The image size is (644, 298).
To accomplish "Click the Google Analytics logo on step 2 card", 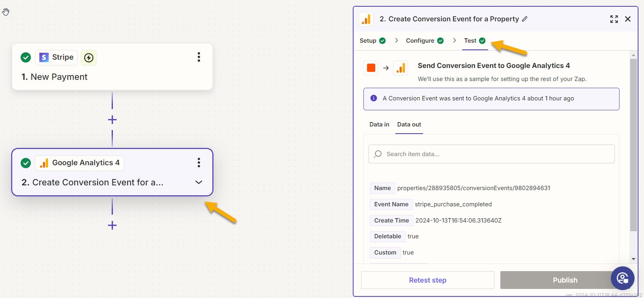I will tap(44, 163).
